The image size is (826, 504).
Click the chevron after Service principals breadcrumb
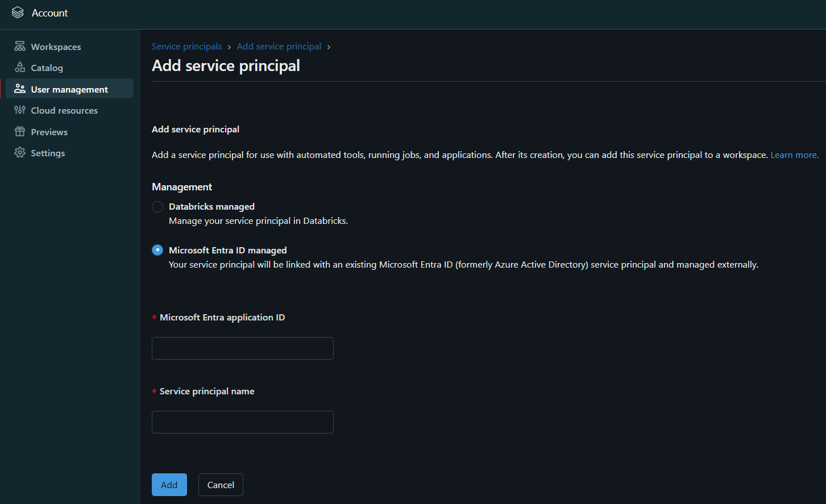point(229,47)
